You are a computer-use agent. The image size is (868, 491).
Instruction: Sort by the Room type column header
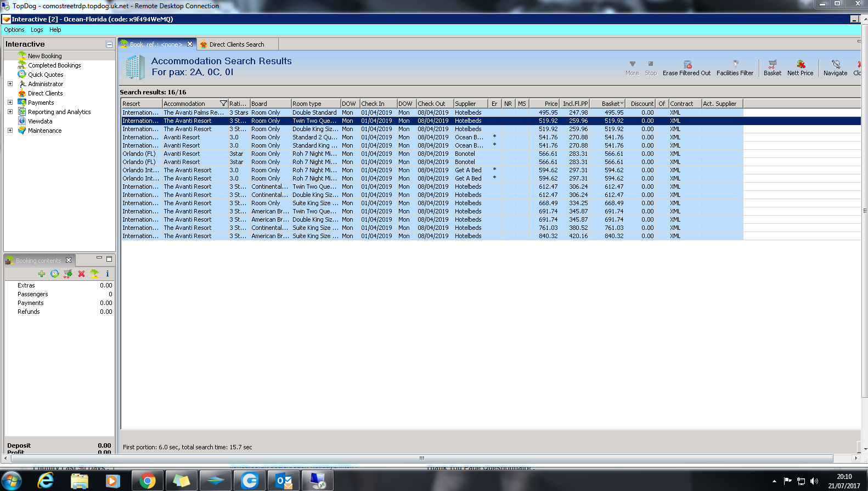(315, 104)
